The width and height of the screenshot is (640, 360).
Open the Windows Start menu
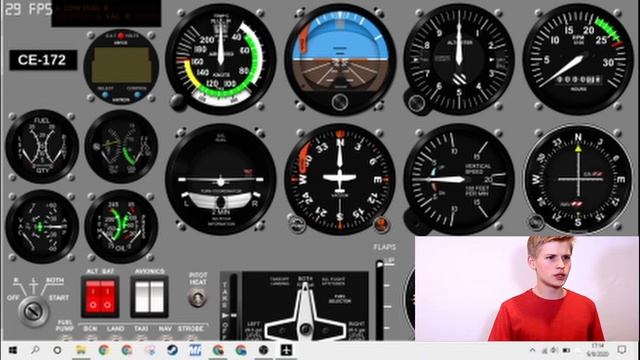(x=12, y=350)
